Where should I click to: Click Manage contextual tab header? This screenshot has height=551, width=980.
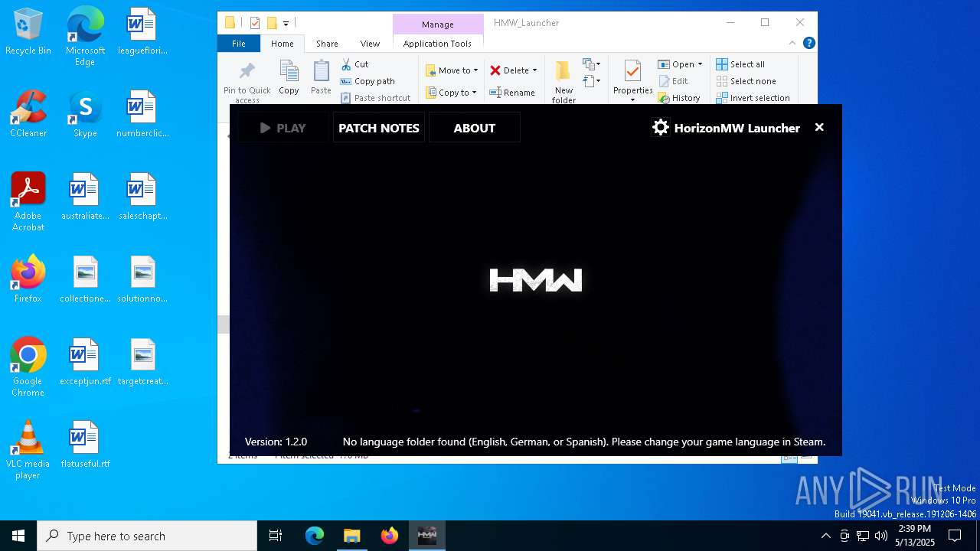[438, 24]
